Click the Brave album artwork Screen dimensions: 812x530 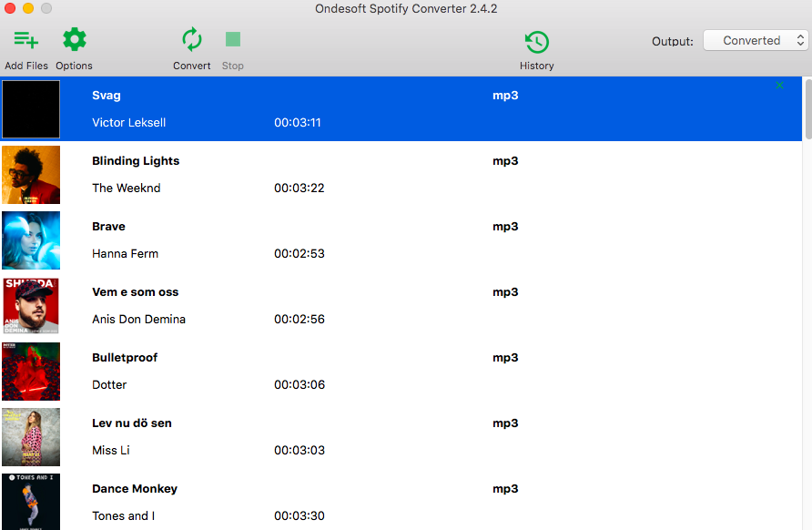[31, 240]
